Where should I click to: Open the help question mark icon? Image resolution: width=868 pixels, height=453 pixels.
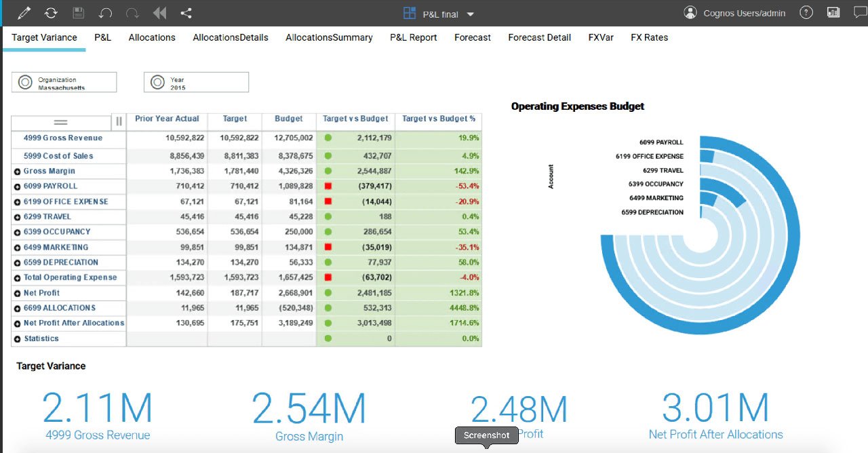(x=806, y=13)
